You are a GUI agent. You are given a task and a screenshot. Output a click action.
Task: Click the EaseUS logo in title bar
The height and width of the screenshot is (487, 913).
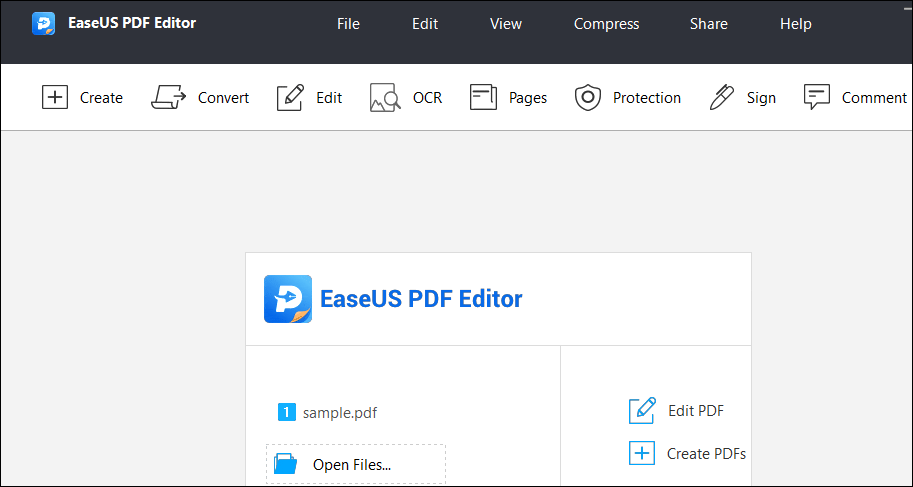44,23
